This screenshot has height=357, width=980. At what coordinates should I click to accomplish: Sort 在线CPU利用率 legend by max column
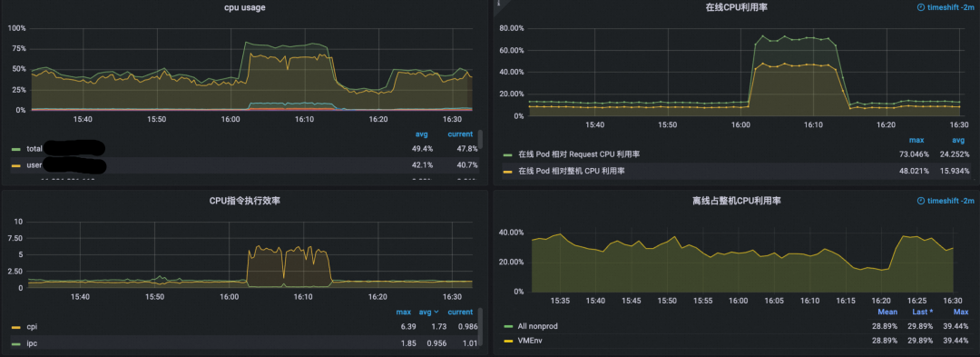click(x=917, y=140)
